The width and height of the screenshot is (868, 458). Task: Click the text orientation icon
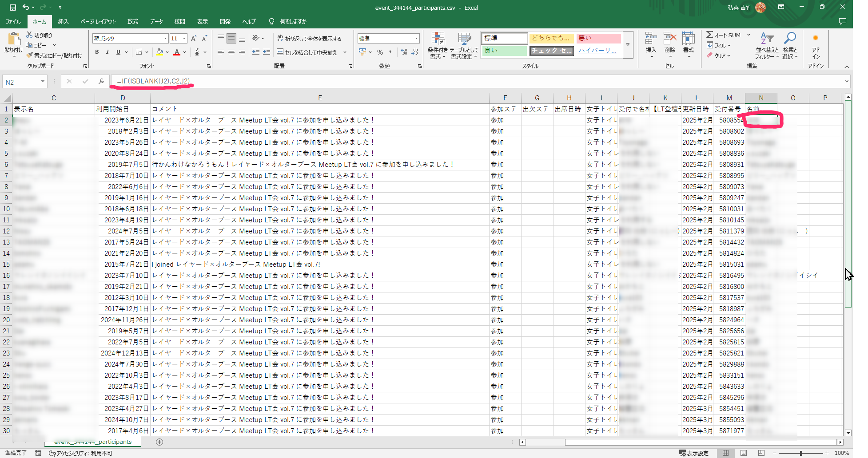click(x=256, y=39)
